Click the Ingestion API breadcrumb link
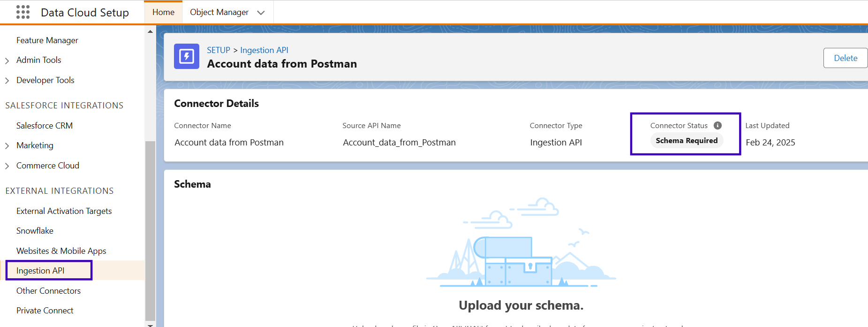Viewport: 868px width, 327px height. [264, 50]
